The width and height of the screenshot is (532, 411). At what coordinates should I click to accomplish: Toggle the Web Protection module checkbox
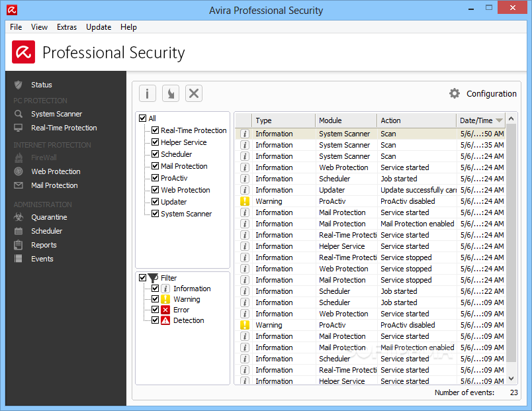[155, 190]
